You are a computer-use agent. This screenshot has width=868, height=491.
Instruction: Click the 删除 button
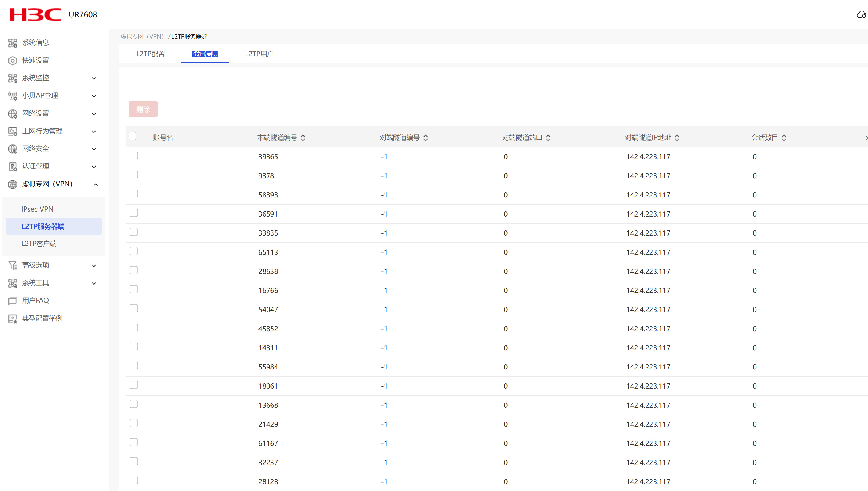click(x=143, y=109)
